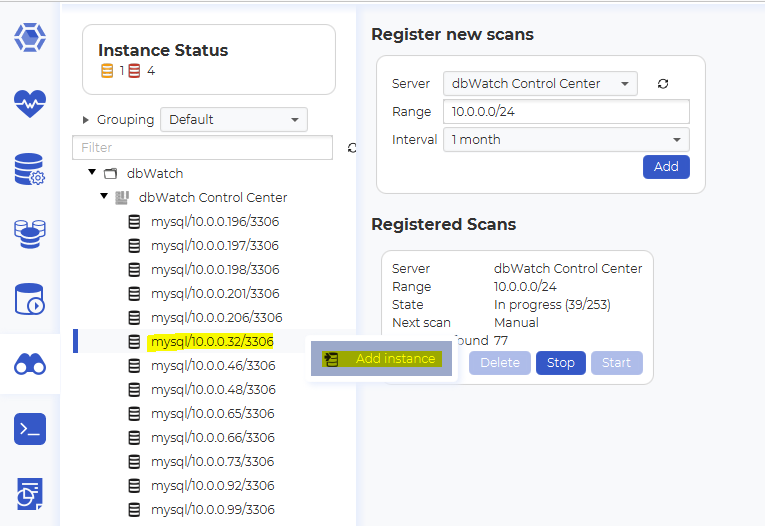Viewport: 765px width, 526px height.
Task: Click the dbWatch logo icon in sidebar
Action: click(30, 37)
